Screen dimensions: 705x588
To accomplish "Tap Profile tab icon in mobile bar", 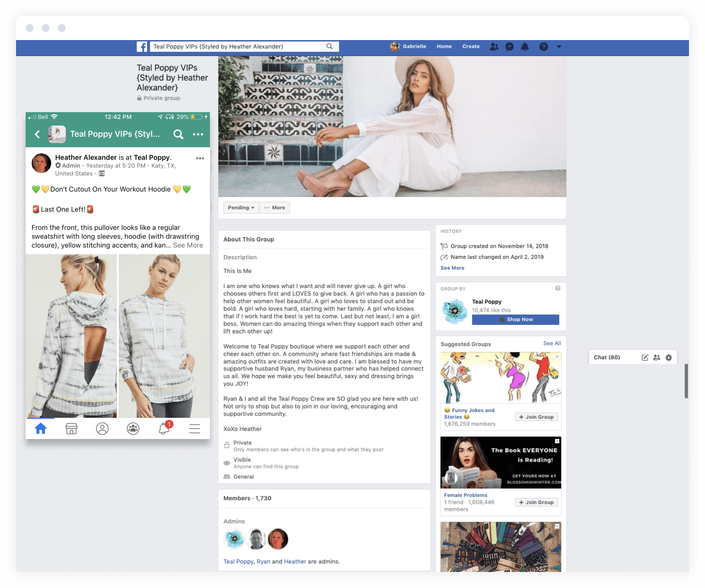I will pos(102,429).
